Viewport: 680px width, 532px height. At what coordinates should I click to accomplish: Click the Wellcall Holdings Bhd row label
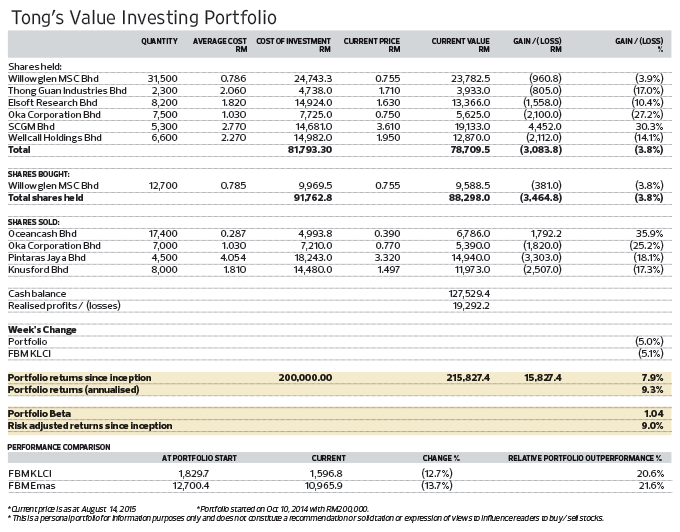pos(55,138)
